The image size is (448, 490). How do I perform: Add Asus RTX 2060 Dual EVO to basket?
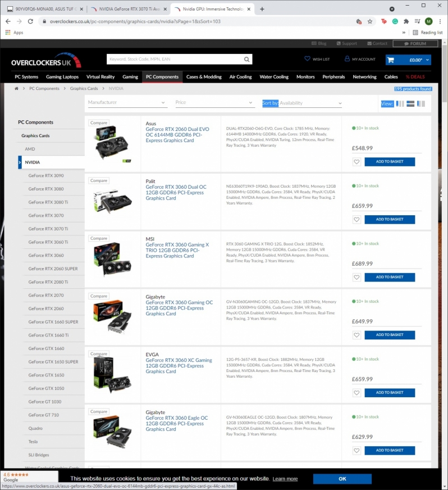(x=390, y=162)
